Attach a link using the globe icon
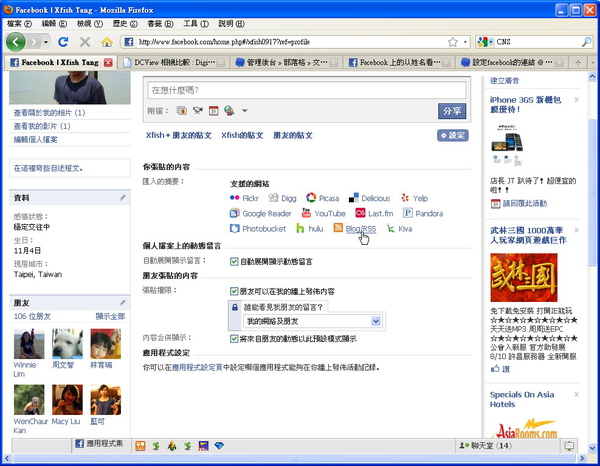 tap(229, 111)
